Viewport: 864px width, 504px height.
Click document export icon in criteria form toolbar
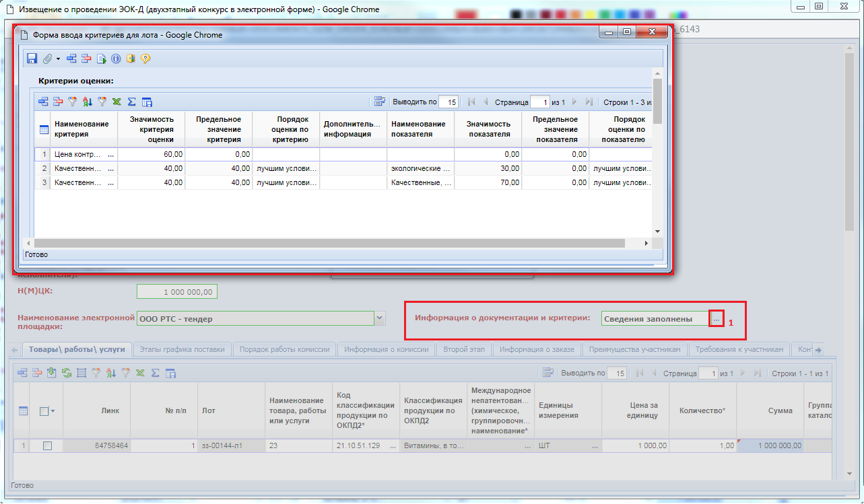[x=101, y=59]
